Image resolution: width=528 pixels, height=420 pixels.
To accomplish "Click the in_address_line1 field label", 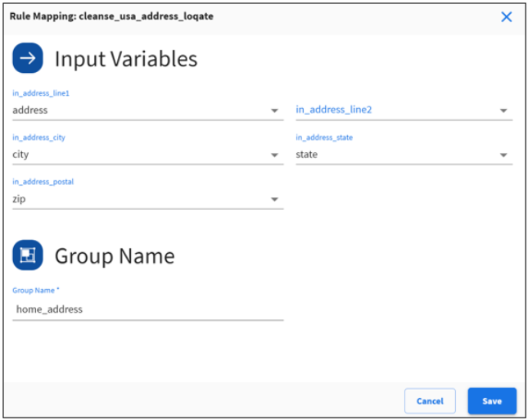I will point(41,93).
